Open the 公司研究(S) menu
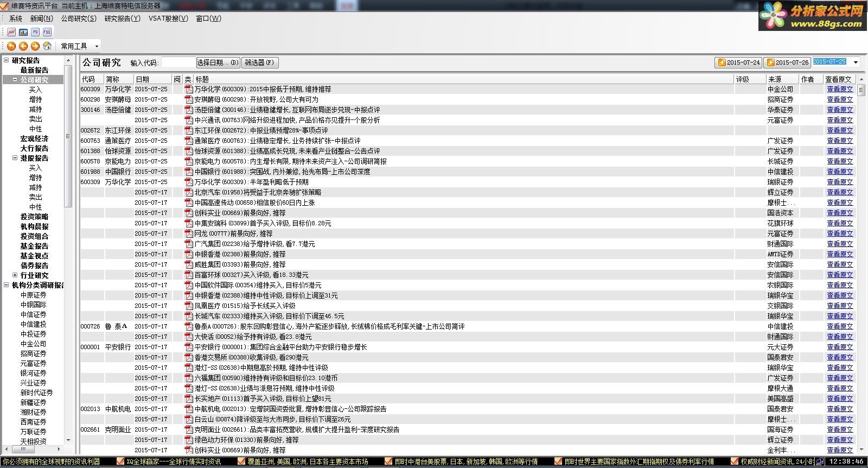Image resolution: width=868 pixels, height=468 pixels. [x=79, y=18]
